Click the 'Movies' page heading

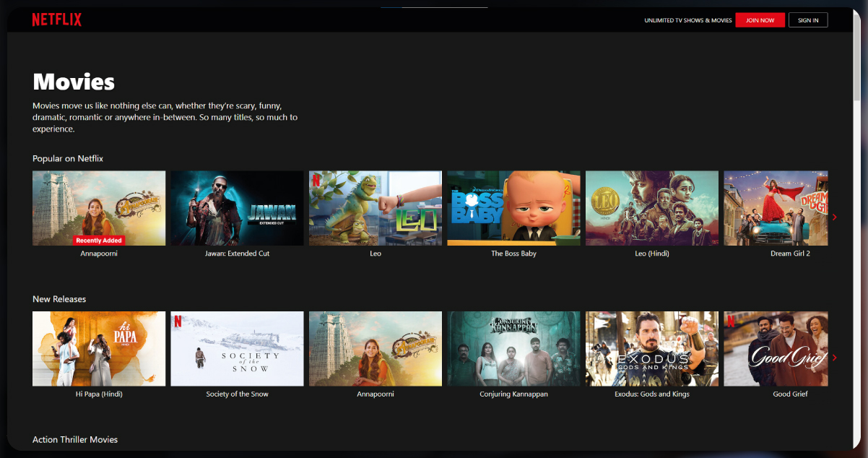[x=74, y=81]
